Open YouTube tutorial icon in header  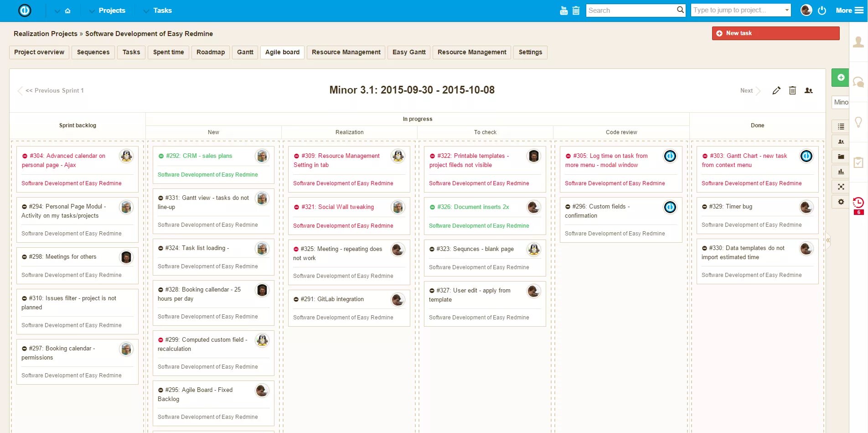click(564, 10)
